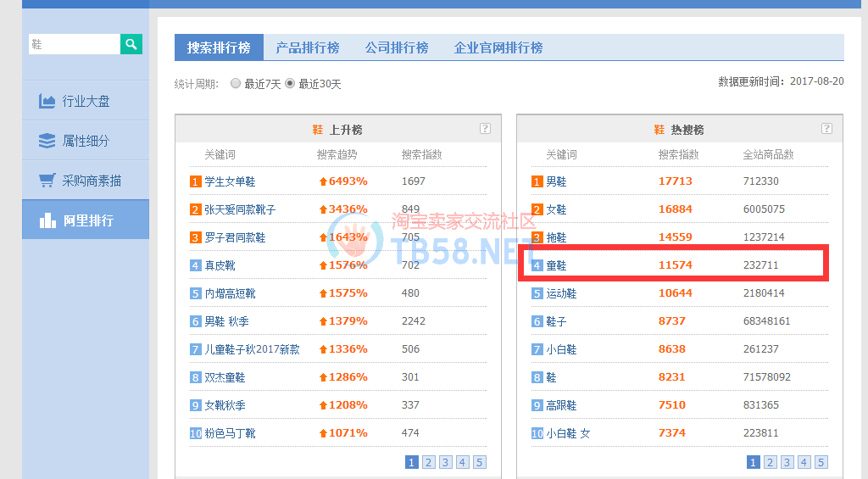The height and width of the screenshot is (479, 868).
Task: Select 最近7天 radio button
Action: [236, 84]
